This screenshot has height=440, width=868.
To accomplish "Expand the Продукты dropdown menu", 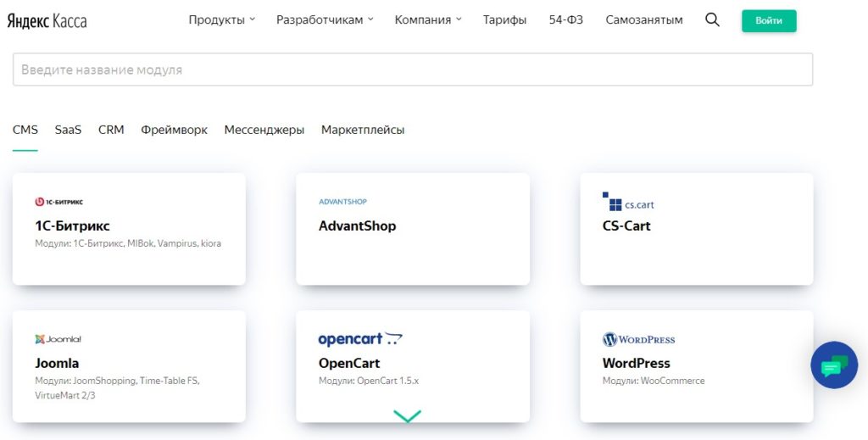I will 222,20.
